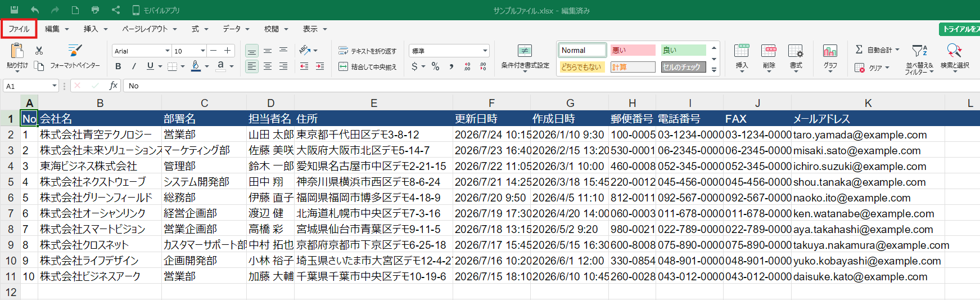
Task: Open font color dropdown arrow
Action: coord(232,66)
